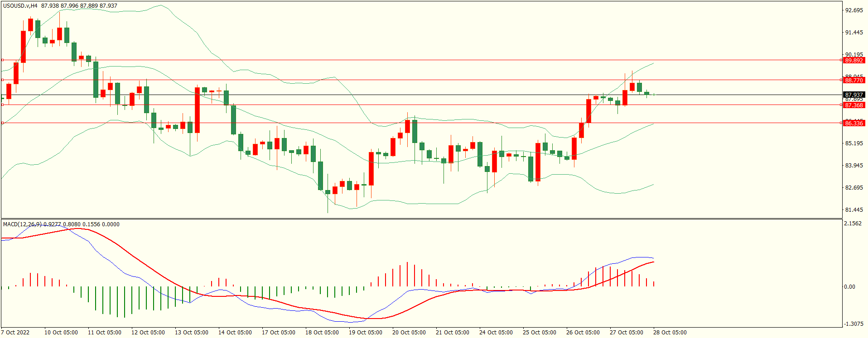Select the 13 Oct 05:00 time marker
Image resolution: width=868 pixels, height=338 pixels.
coord(191,332)
